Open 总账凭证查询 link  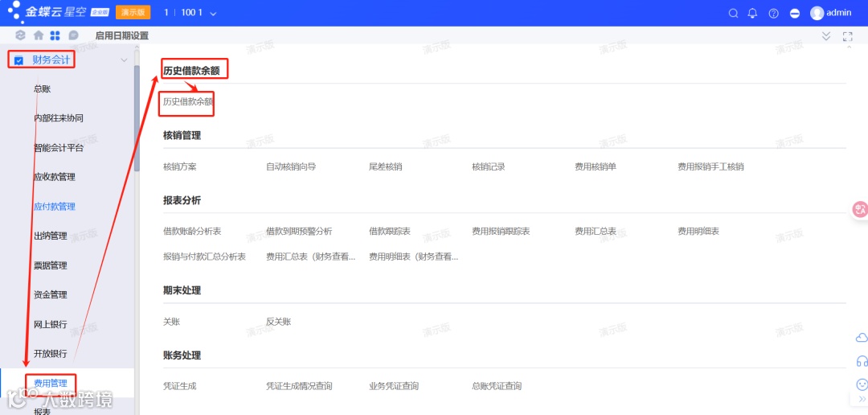497,385
